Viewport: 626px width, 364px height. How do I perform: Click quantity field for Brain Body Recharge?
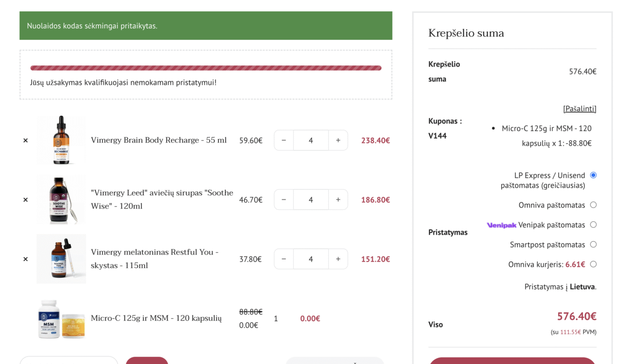[311, 140]
